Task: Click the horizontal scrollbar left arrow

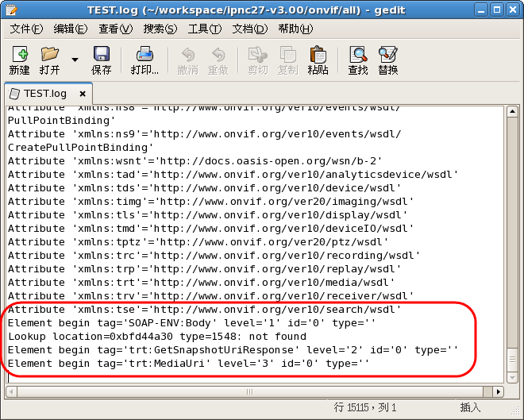Action: click(11, 391)
